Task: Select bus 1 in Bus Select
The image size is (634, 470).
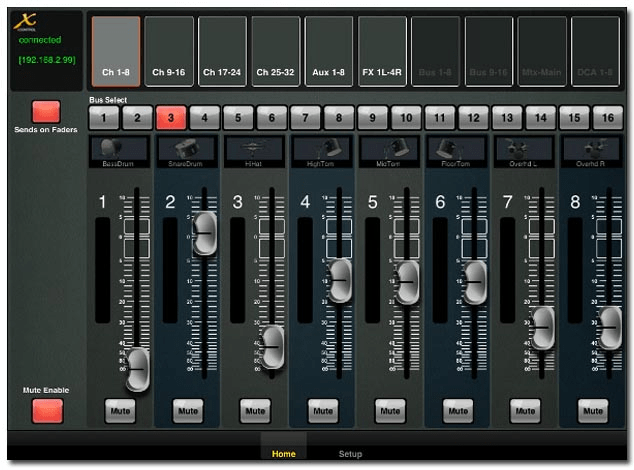Action: tap(104, 118)
